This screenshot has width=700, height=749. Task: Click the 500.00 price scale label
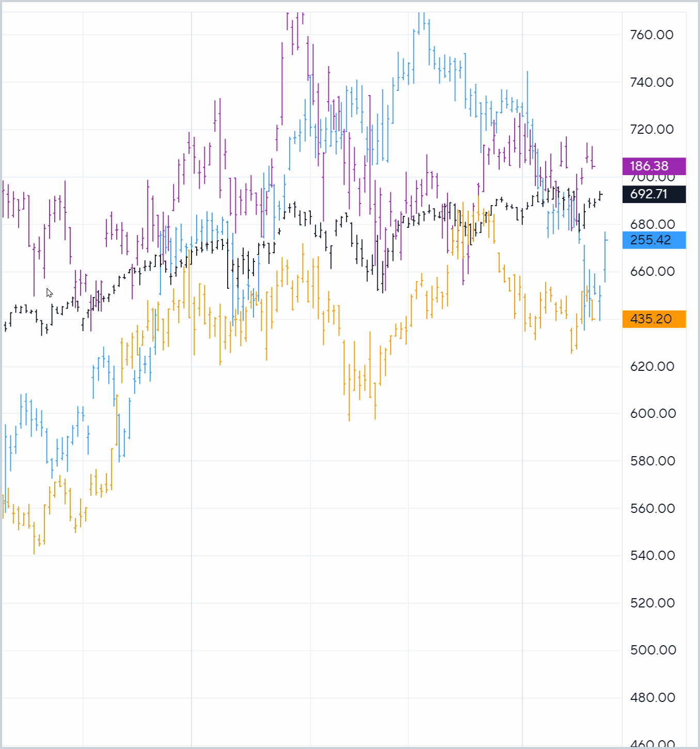(x=653, y=650)
